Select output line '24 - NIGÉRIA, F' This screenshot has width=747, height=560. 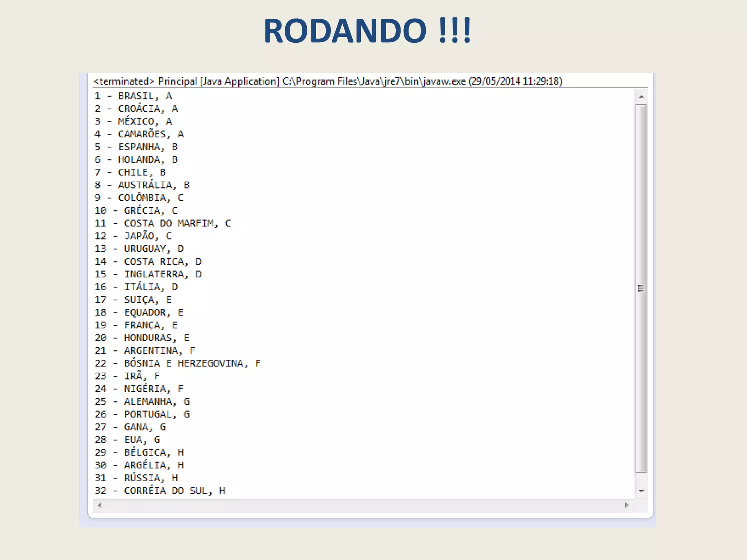point(139,388)
